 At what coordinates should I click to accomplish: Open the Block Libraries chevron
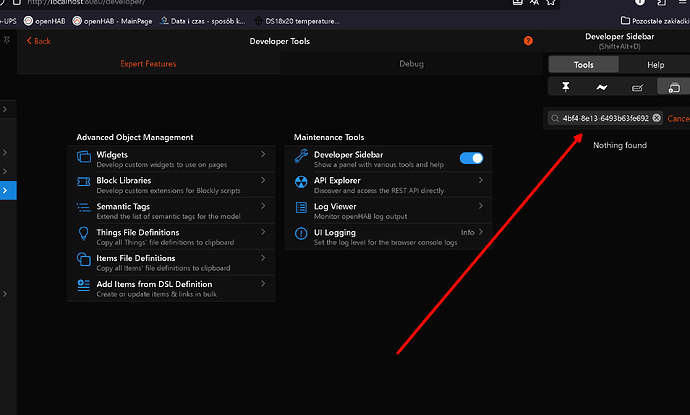pyautogui.click(x=262, y=180)
